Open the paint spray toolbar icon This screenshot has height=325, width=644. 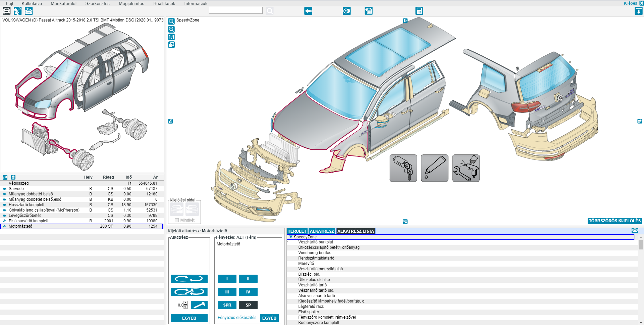(x=17, y=11)
